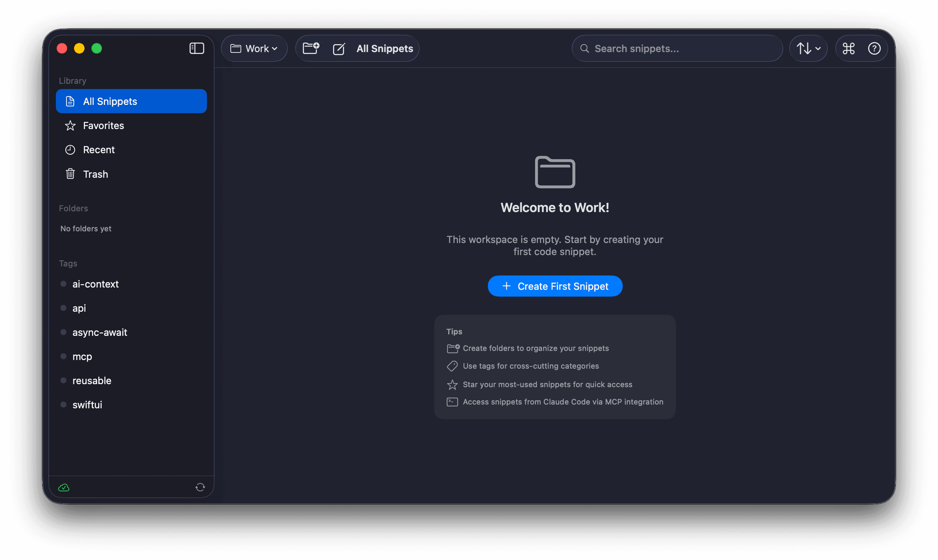Image resolution: width=938 pixels, height=560 pixels.
Task: Toggle the sidebar visibility icon
Action: click(197, 48)
